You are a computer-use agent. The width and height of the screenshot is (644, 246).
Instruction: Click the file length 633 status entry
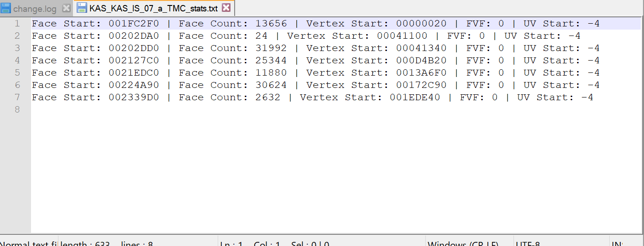[85, 243]
